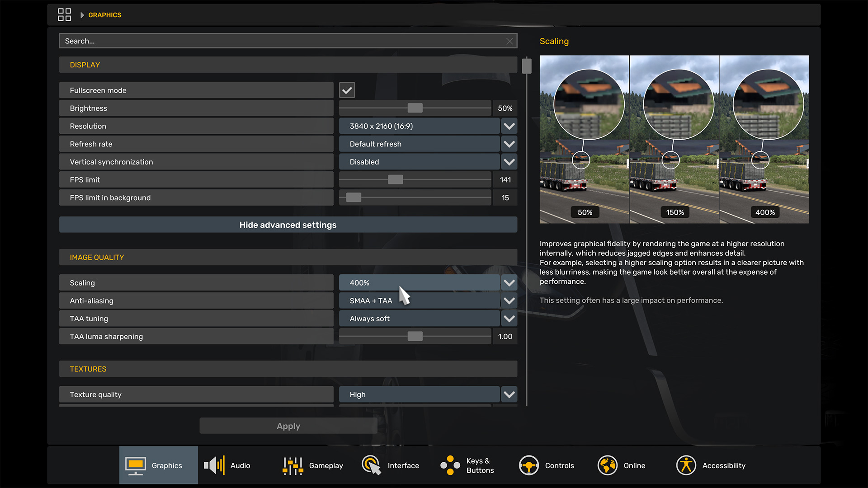Click the Interface cursor icon
This screenshot has width=868, height=488.
click(371, 465)
